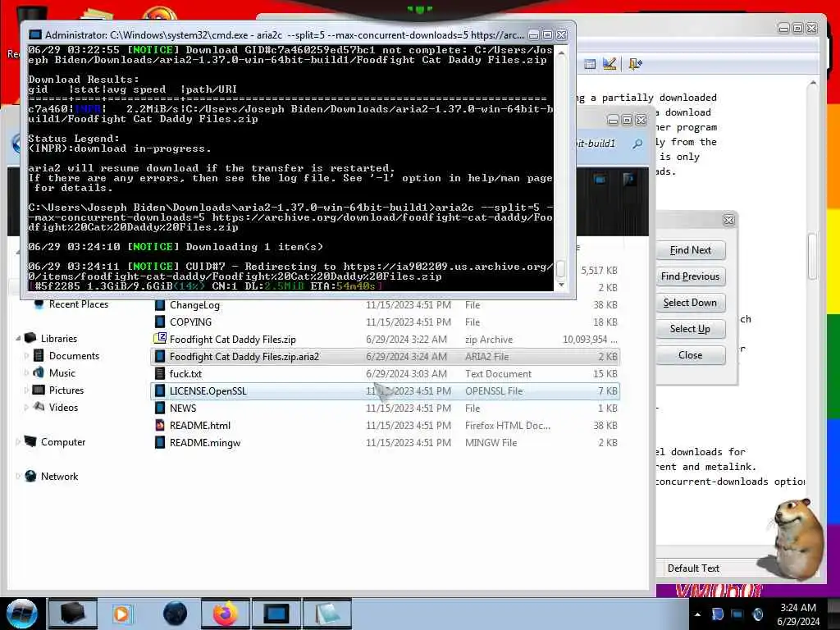Screen dimensions: 840x630
Task: Click the Find Previous button
Action: [x=691, y=276]
